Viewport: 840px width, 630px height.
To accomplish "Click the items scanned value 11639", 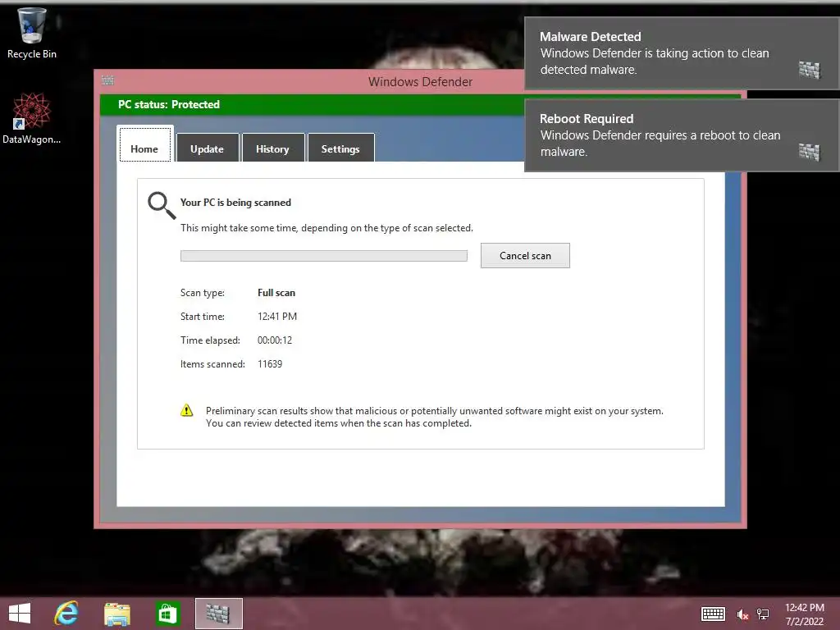I will click(x=270, y=363).
